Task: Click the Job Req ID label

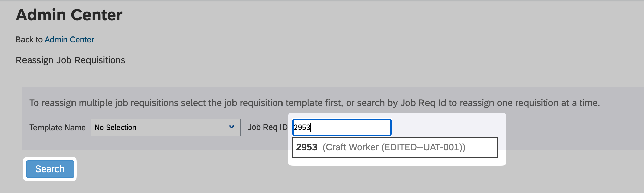Action: [267, 127]
